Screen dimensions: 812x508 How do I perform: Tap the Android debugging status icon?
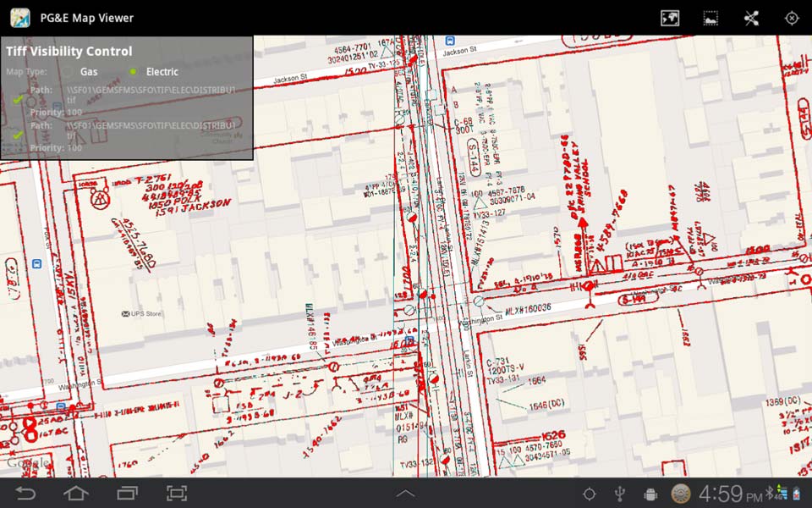650,494
